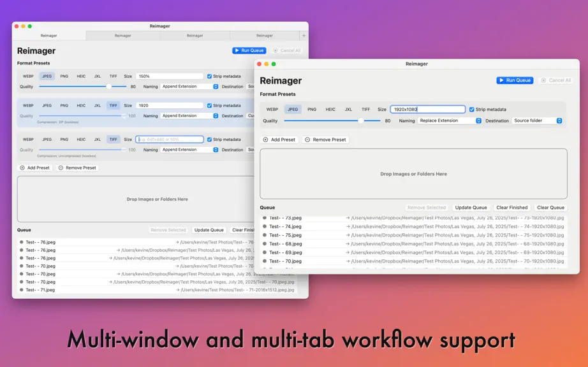The height and width of the screenshot is (367, 588).
Task: Select Test- - 74.jpeg in the front queue
Action: (x=285, y=227)
